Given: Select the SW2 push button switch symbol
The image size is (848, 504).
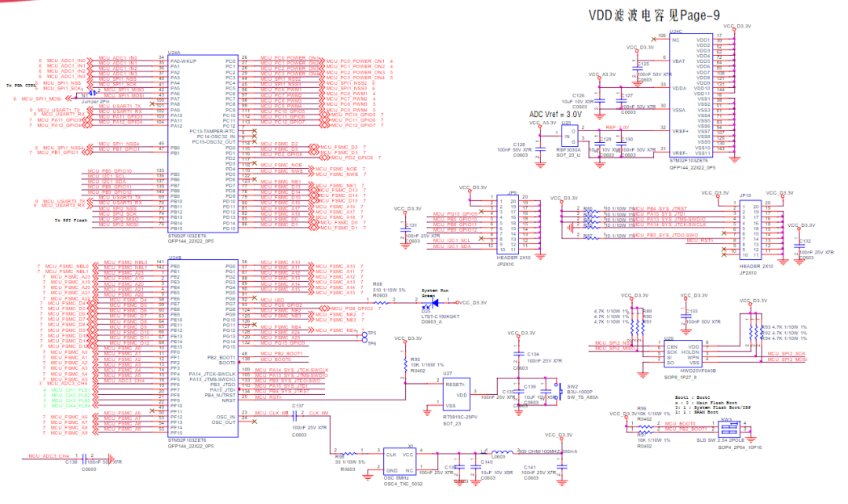Looking at the screenshot, I should point(558,392).
